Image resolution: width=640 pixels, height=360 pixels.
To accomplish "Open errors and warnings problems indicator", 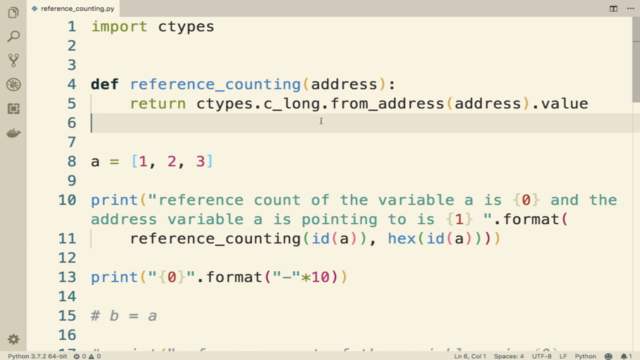I will [87, 356].
